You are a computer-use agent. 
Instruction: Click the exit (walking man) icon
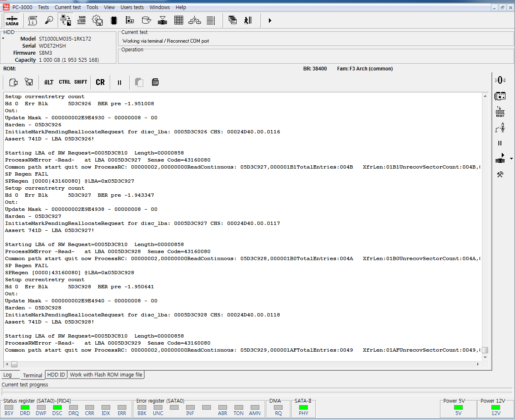tap(248, 20)
